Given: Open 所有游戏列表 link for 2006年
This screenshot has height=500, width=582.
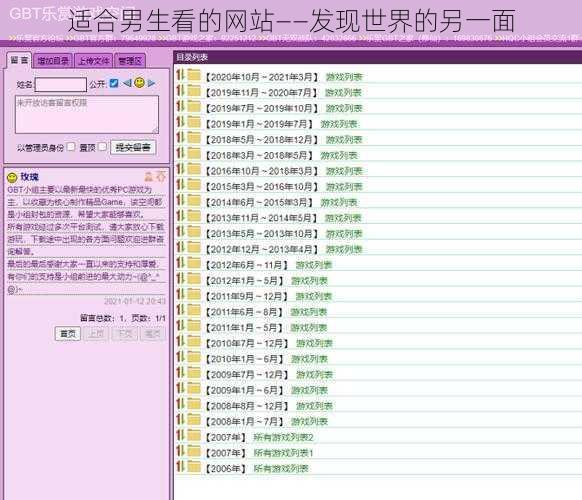Looking at the screenshot, I should 281,469.
